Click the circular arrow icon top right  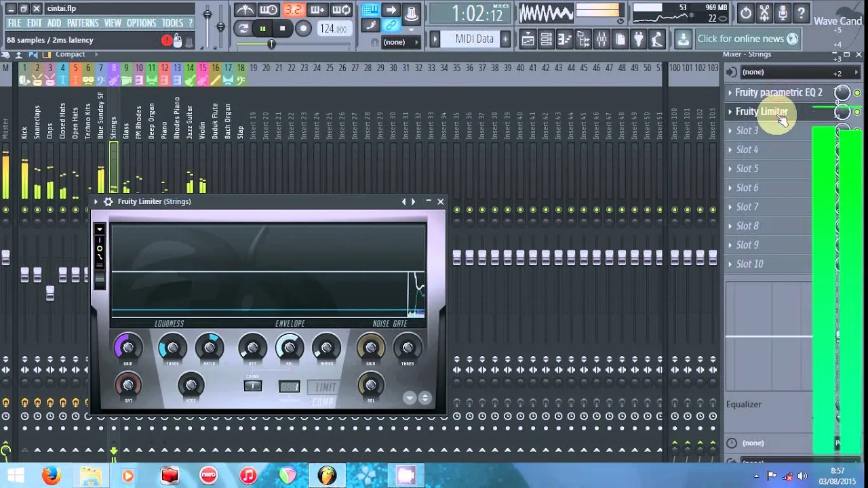tap(745, 13)
